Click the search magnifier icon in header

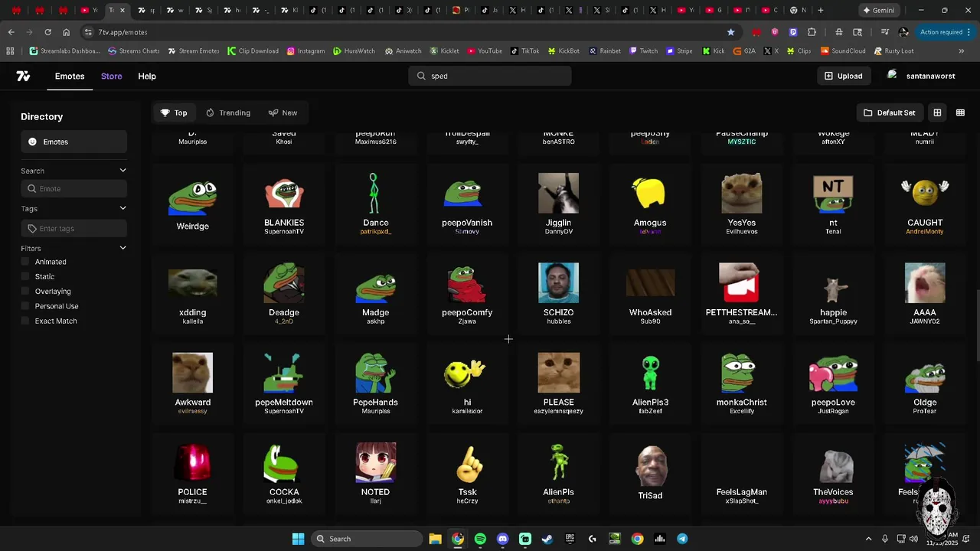(x=421, y=76)
